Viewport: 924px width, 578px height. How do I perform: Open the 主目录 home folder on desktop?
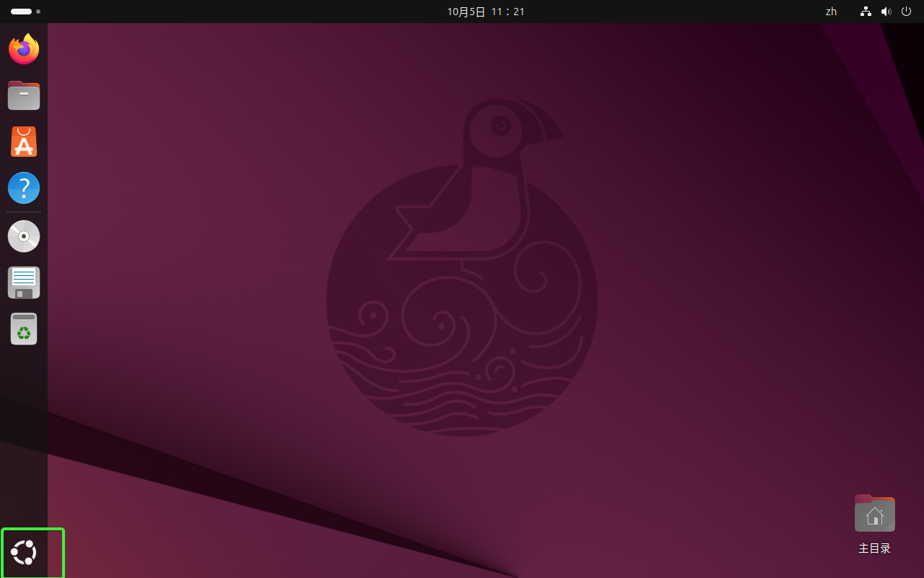[874, 524]
